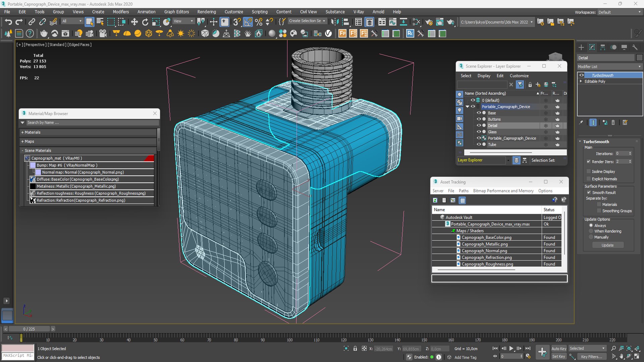Click the Detail object color swatch
This screenshot has height=362, width=644.
(x=639, y=58)
